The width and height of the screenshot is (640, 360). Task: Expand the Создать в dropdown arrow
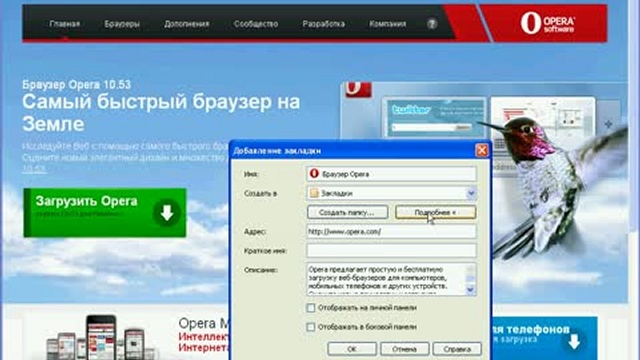tap(471, 193)
